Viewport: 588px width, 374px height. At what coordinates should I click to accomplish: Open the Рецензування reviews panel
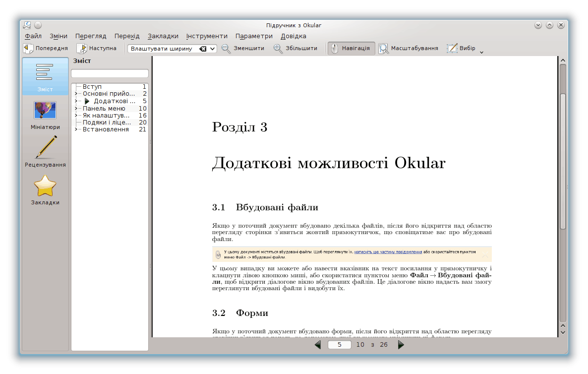(x=45, y=152)
